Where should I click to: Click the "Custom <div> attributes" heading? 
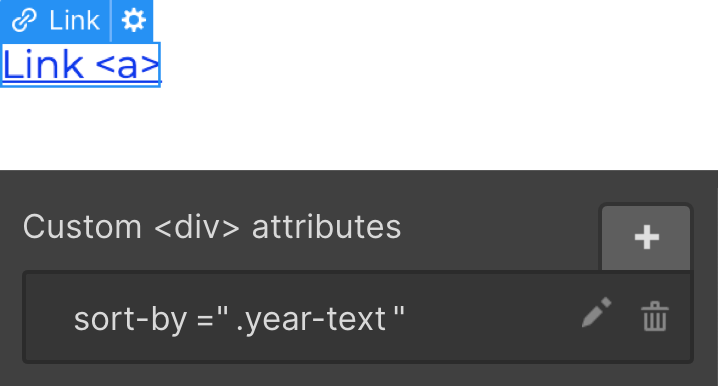pyautogui.click(x=212, y=227)
